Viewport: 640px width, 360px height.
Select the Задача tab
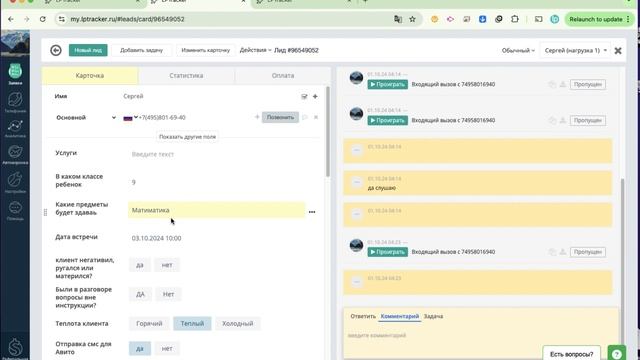pyautogui.click(x=433, y=316)
